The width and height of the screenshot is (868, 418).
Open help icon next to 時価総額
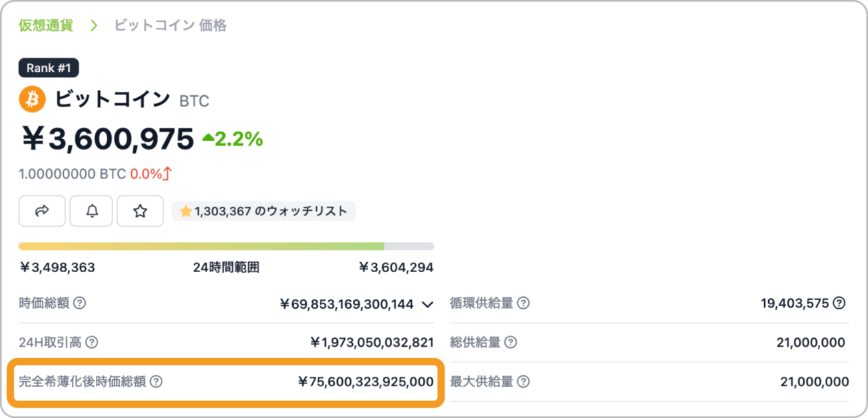79,303
